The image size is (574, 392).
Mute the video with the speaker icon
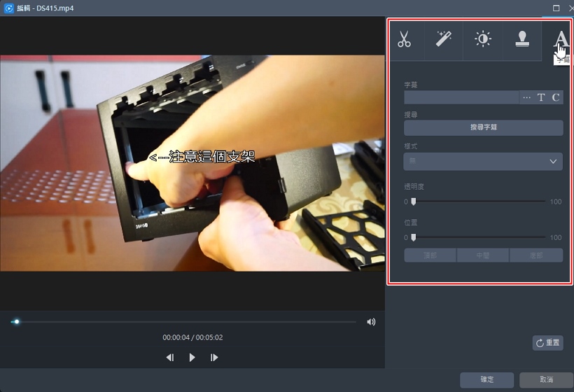tap(371, 322)
